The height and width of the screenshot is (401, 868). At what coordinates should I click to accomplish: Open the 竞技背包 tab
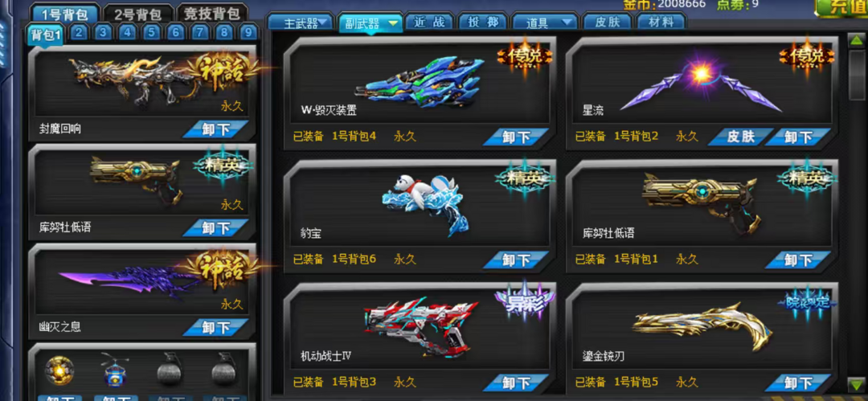212,14
